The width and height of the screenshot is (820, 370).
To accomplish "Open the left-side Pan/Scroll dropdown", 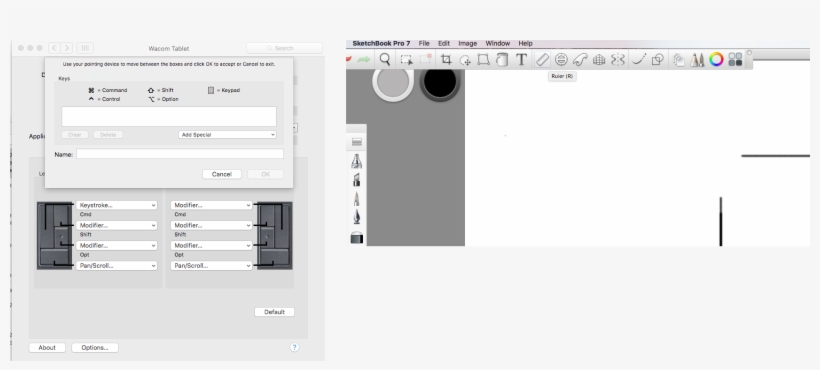I will click(117, 265).
